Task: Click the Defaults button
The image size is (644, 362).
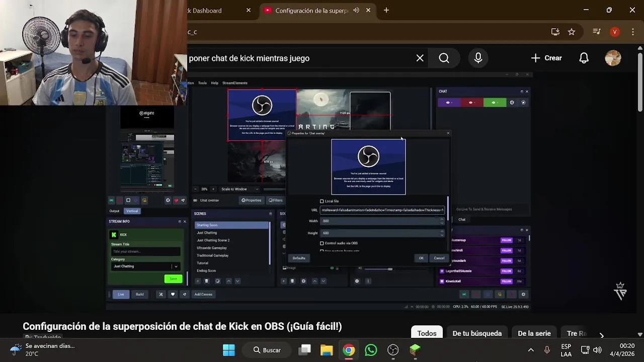Action: point(299,258)
